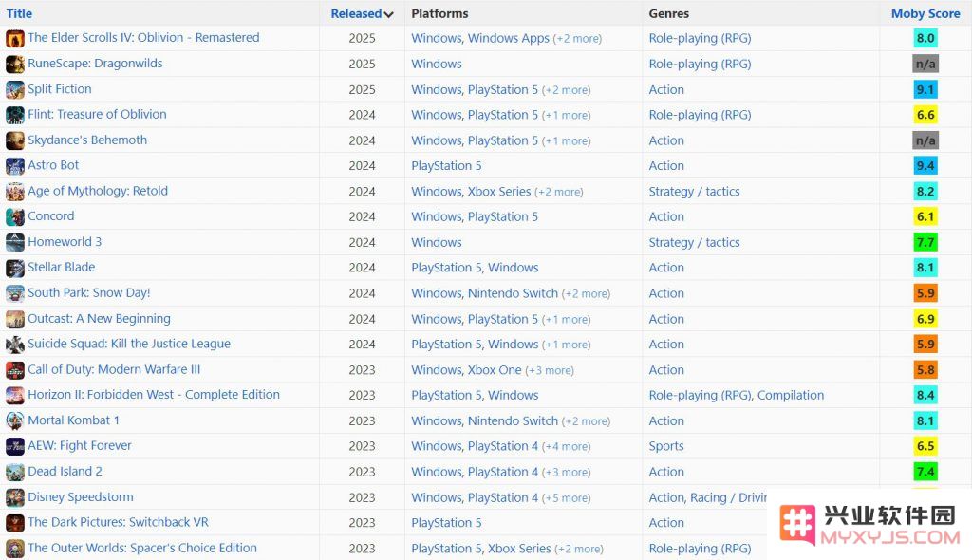Open the Concord title link
Image resolution: width=972 pixels, height=560 pixels.
point(51,215)
